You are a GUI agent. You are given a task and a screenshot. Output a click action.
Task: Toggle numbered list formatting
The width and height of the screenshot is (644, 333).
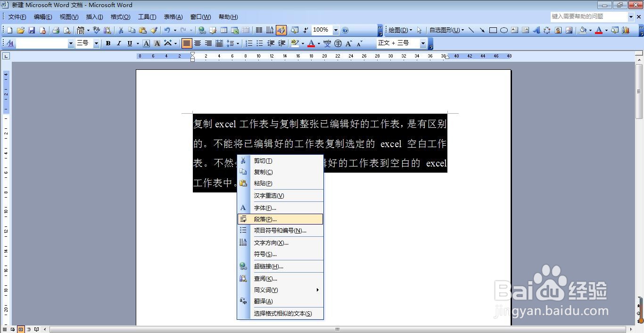tap(249, 43)
